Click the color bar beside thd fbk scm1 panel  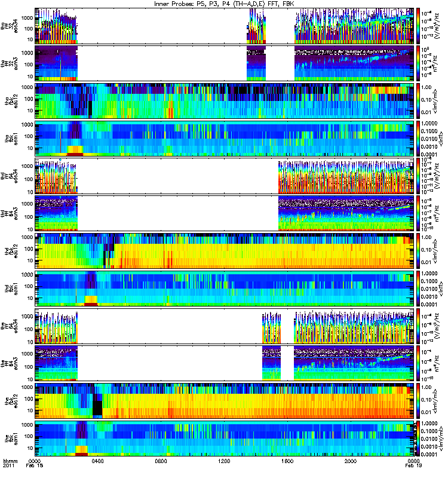(x=418, y=289)
